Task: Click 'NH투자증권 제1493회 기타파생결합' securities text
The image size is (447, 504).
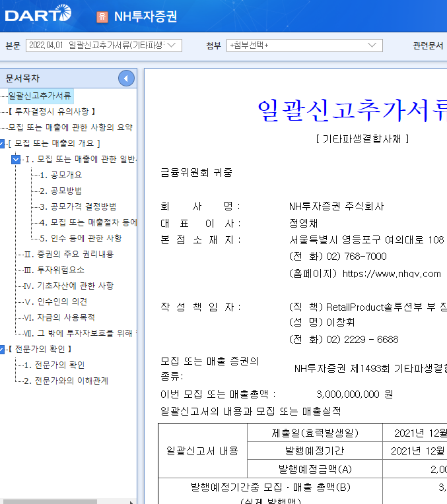Action: pyautogui.click(x=370, y=368)
